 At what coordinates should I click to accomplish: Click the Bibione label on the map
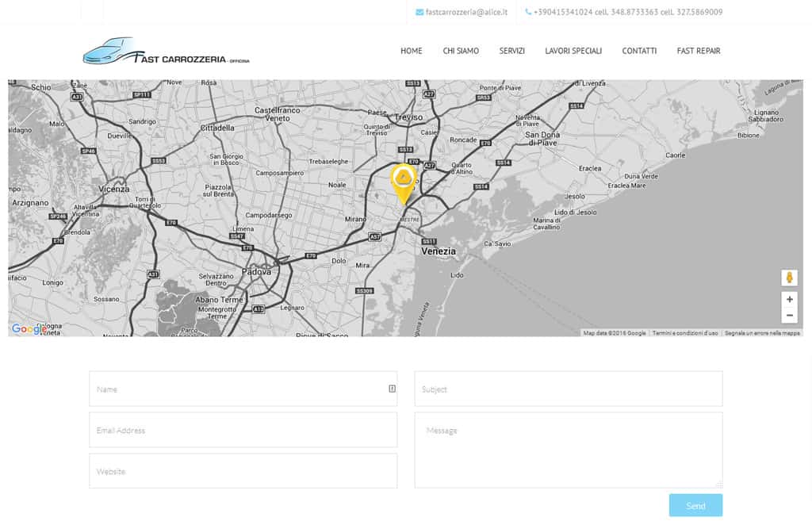(x=749, y=135)
